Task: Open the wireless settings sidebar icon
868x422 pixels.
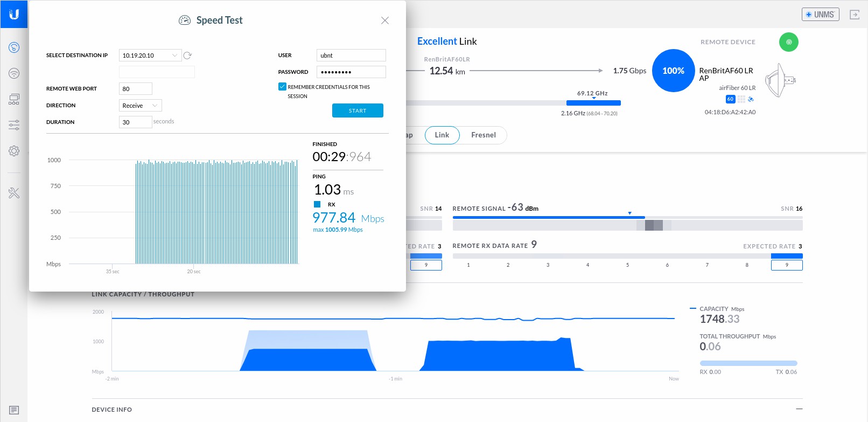Action: click(14, 73)
